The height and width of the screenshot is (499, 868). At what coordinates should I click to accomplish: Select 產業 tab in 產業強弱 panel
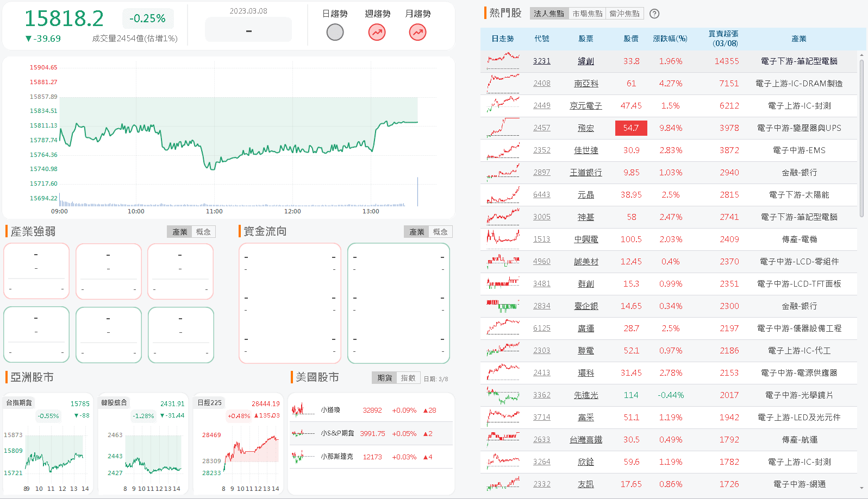(x=180, y=232)
